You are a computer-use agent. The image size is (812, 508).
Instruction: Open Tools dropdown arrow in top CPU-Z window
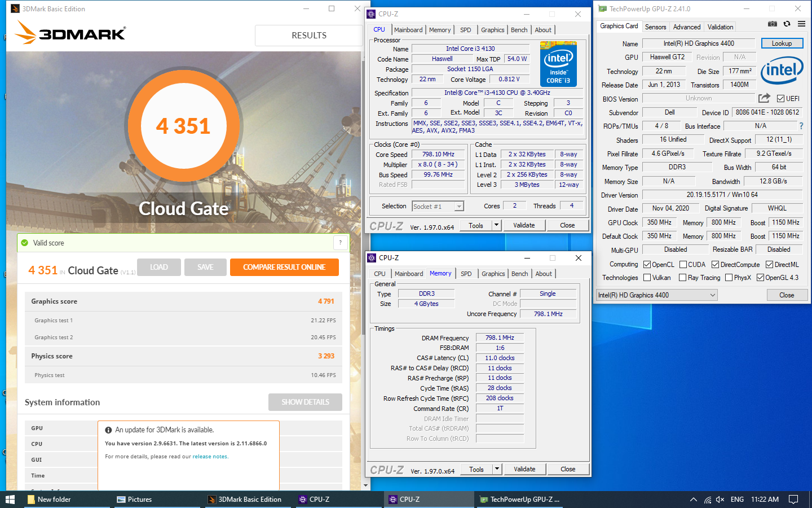point(496,225)
